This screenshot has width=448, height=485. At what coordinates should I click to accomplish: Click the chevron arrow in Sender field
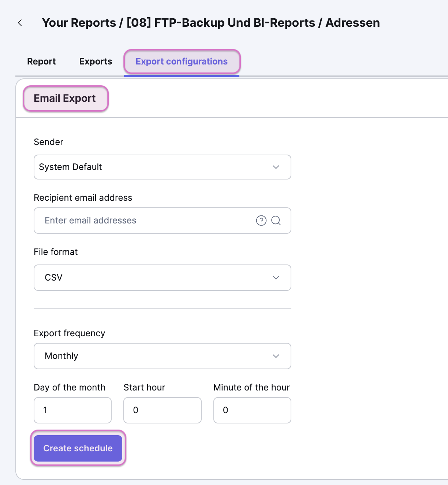click(x=276, y=167)
